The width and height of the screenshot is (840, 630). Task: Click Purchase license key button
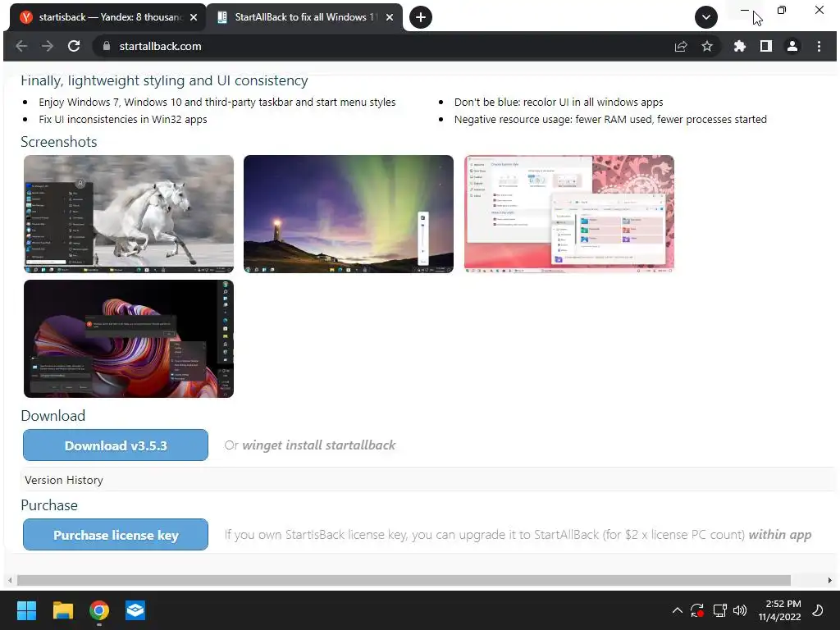point(116,535)
